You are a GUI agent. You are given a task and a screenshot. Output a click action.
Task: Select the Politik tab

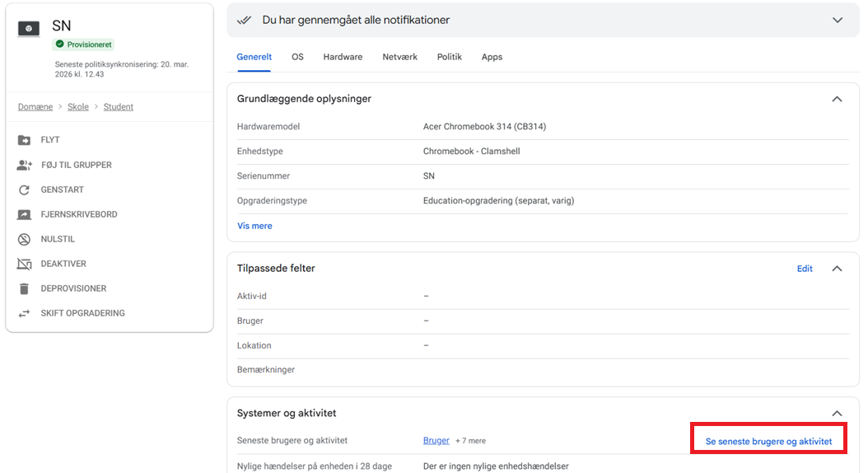(x=449, y=57)
